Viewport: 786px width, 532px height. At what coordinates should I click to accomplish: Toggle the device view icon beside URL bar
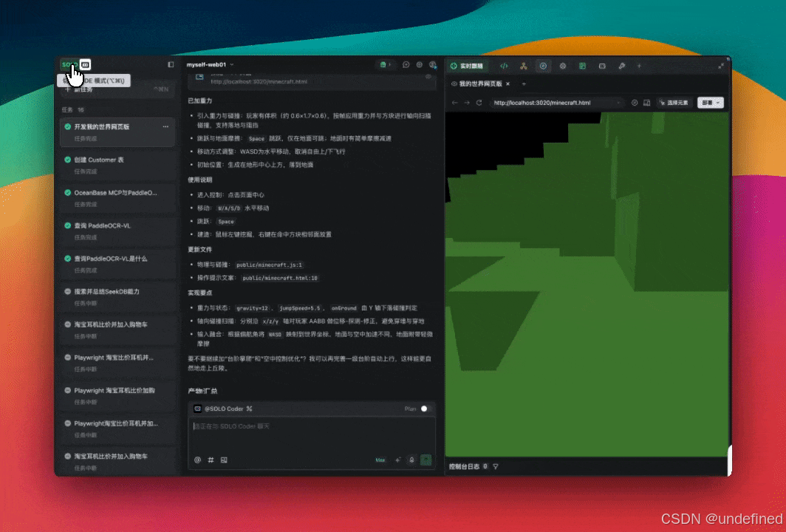(647, 102)
